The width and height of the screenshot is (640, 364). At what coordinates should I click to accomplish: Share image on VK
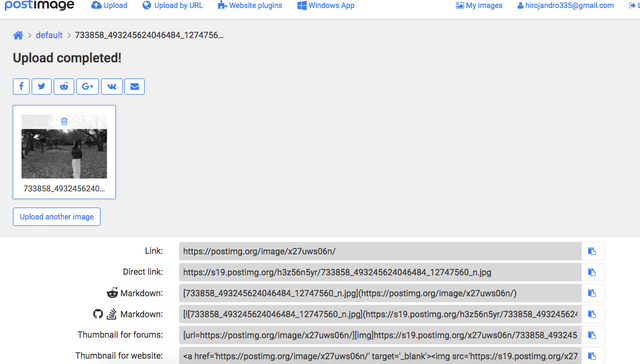(x=112, y=87)
